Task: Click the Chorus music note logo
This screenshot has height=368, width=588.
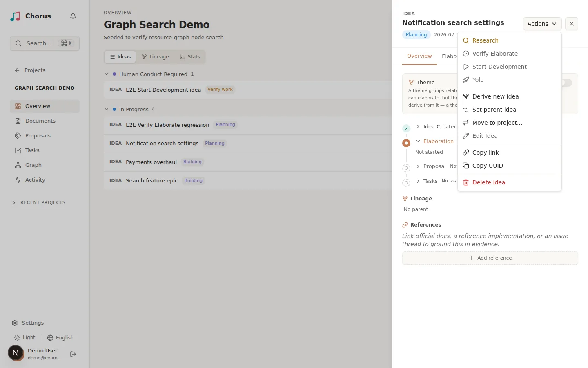Action: [15, 16]
